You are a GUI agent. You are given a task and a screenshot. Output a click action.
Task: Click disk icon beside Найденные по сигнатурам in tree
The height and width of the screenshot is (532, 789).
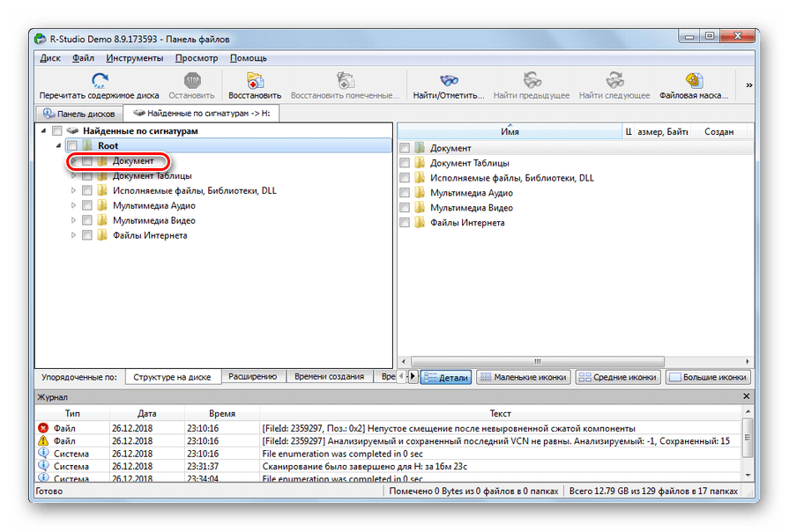click(72, 130)
